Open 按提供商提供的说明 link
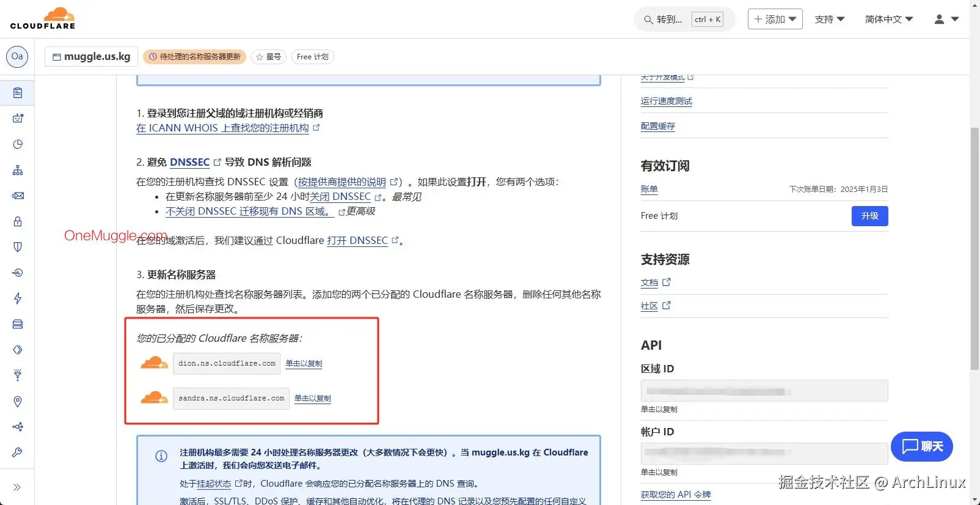980x505 pixels. click(342, 182)
